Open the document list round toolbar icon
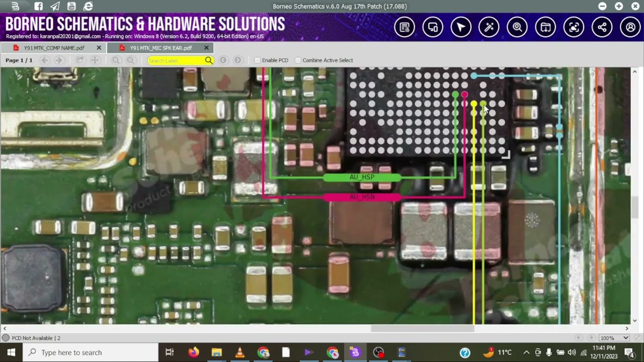Viewport: 644px width, 362px height. click(405, 27)
